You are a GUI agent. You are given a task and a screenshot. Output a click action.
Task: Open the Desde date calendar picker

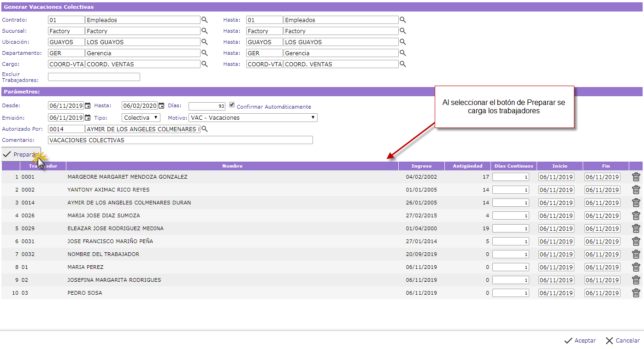point(88,105)
